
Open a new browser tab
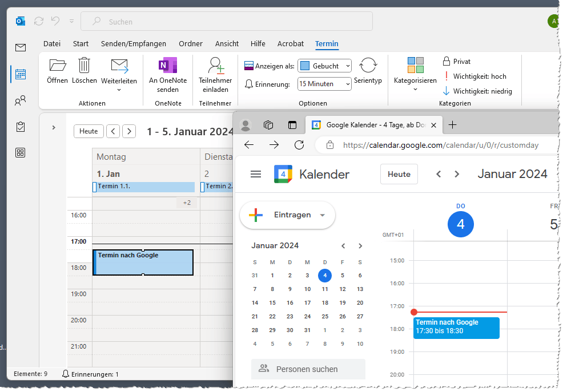click(453, 125)
